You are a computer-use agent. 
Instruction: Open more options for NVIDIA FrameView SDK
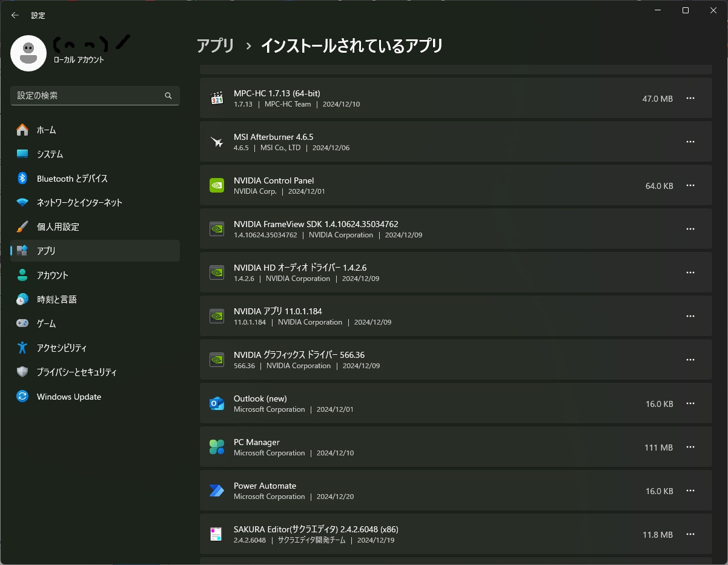(690, 229)
